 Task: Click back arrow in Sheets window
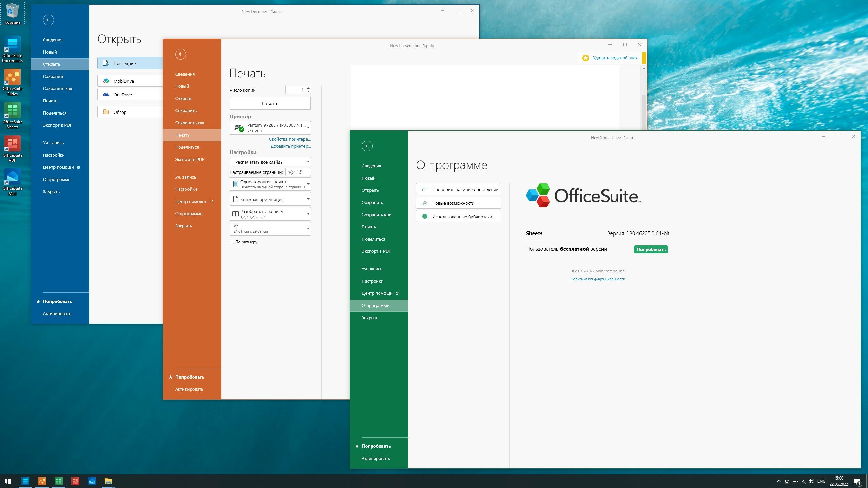pyautogui.click(x=367, y=146)
